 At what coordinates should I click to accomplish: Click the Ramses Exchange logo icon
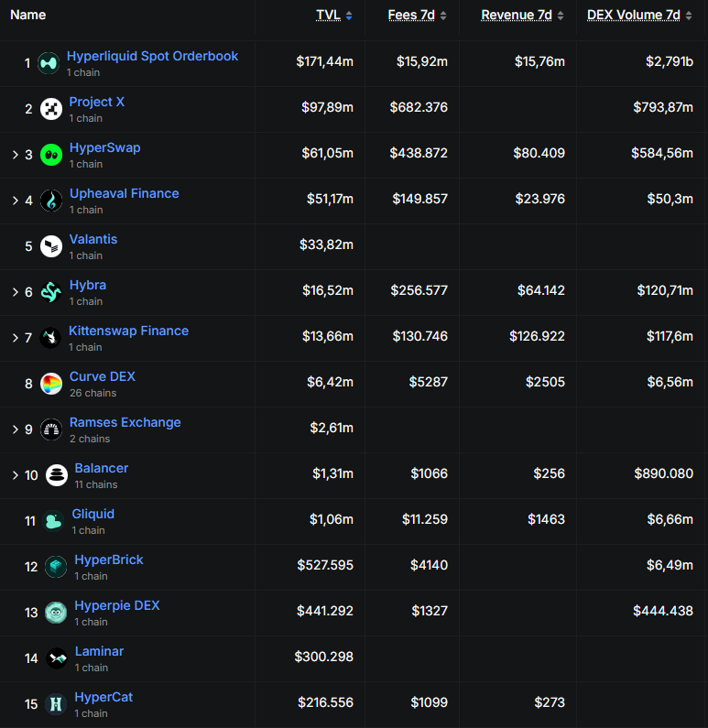[51, 429]
